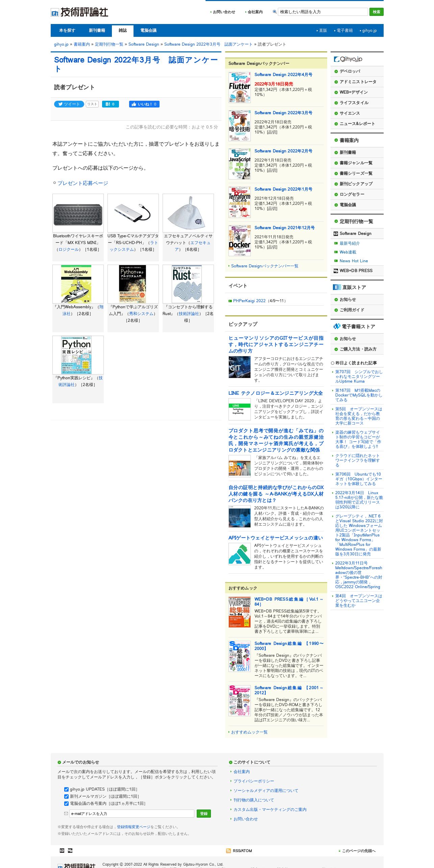Click the search keyword input field

pyautogui.click(x=323, y=12)
